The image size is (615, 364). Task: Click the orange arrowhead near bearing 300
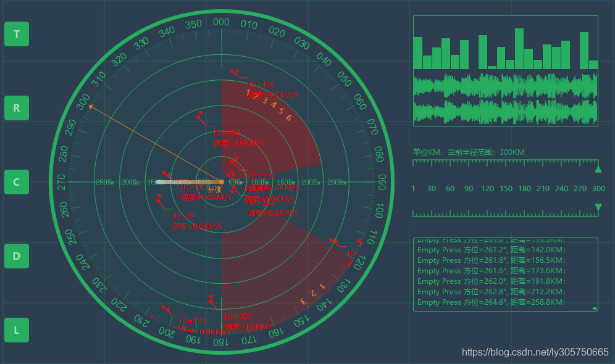[x=91, y=106]
